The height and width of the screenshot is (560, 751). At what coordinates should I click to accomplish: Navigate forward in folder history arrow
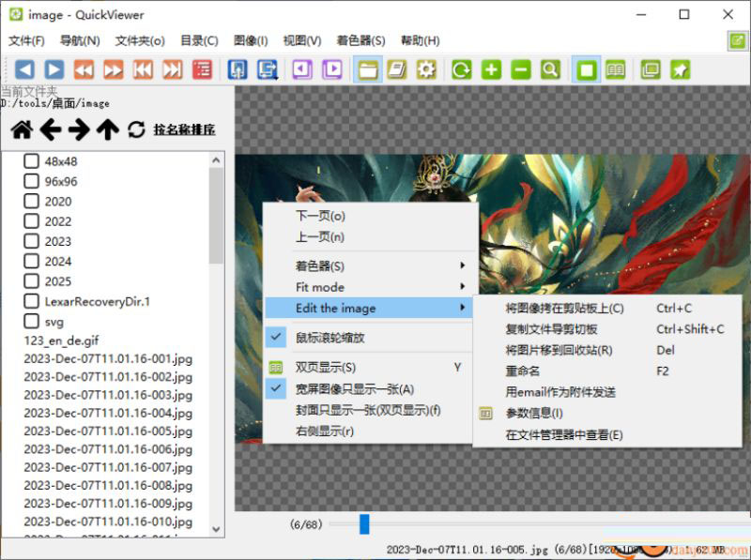tap(79, 129)
